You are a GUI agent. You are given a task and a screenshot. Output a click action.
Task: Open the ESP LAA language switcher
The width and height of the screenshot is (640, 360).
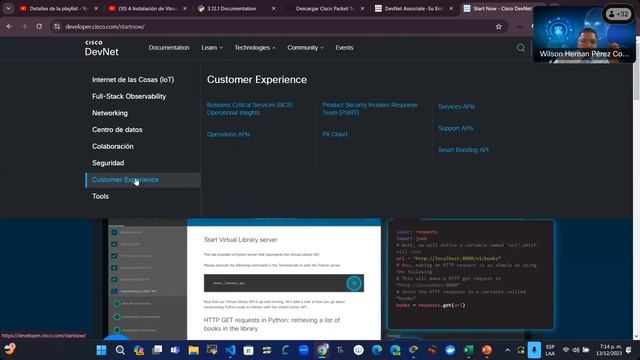(x=550, y=350)
